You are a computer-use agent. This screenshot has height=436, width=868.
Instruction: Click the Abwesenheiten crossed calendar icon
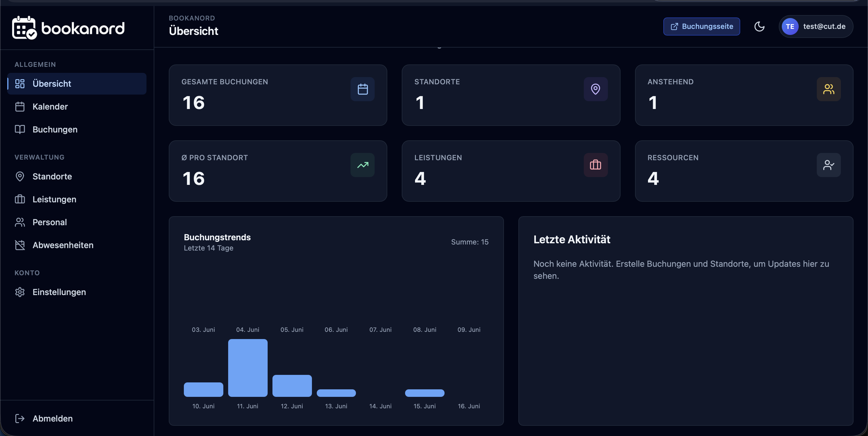(x=20, y=245)
